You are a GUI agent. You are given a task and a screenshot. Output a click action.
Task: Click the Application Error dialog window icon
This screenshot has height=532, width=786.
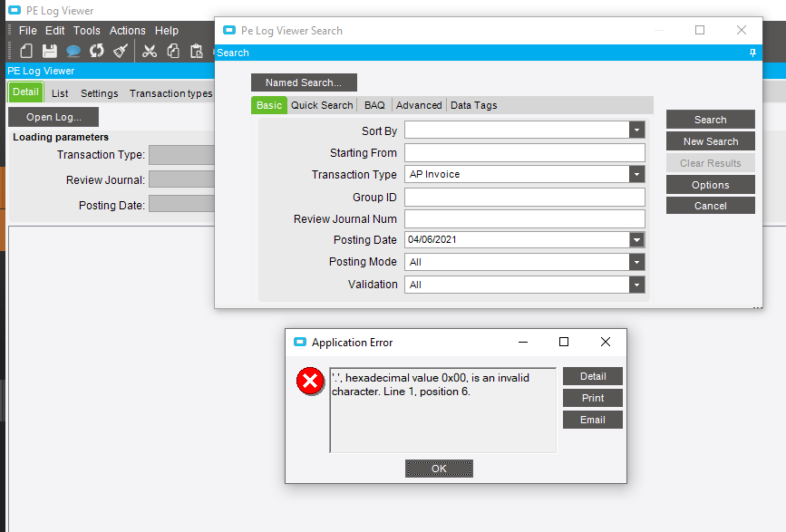click(300, 342)
